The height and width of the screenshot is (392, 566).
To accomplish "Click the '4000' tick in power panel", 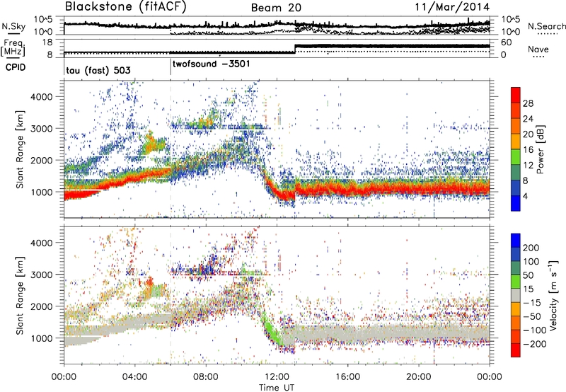I will (x=41, y=97).
